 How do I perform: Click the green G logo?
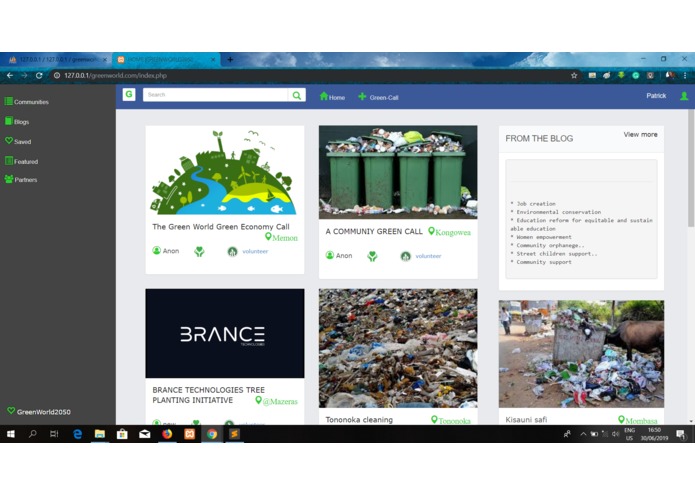[129, 94]
